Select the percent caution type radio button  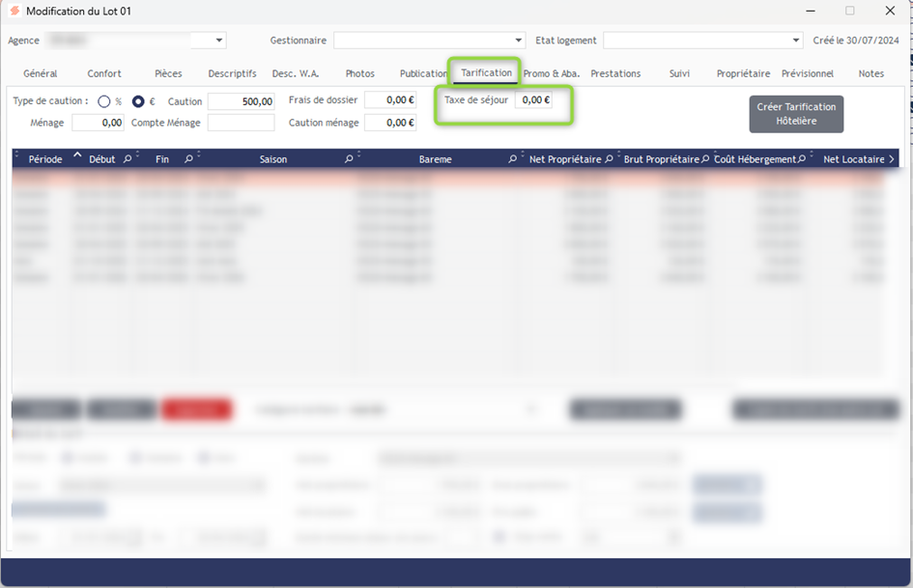[x=104, y=101]
